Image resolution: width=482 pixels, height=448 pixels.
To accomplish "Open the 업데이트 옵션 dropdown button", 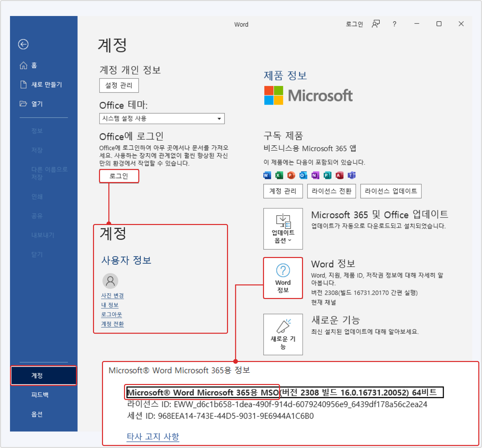I will pos(283,229).
